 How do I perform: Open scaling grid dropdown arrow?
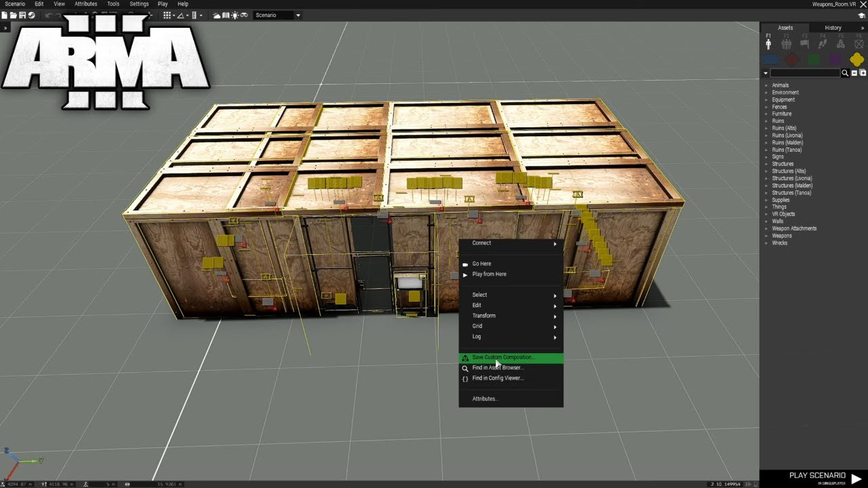tap(201, 16)
